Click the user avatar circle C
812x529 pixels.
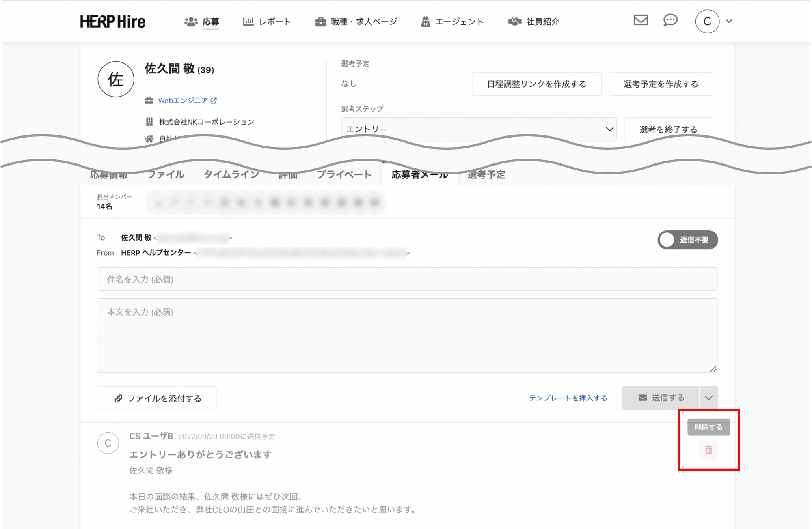coord(707,21)
